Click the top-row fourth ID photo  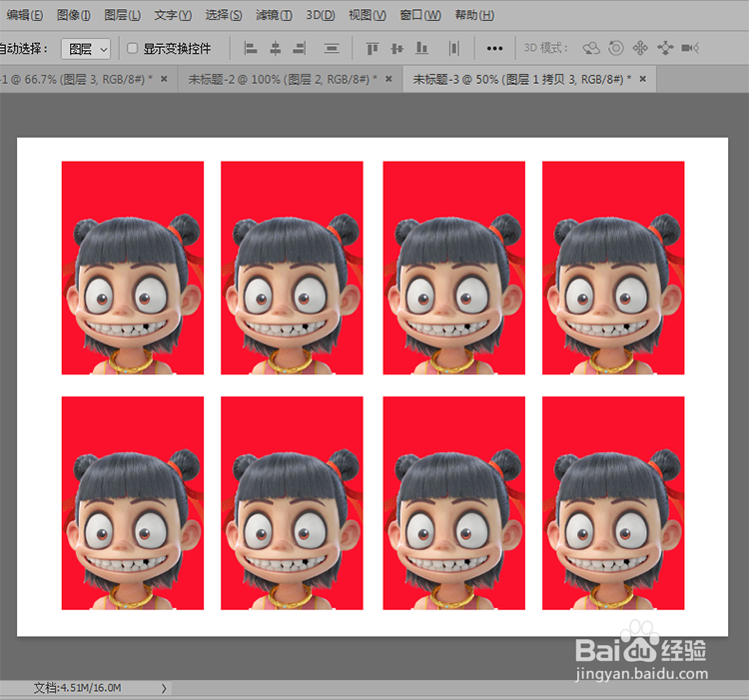coord(613,268)
